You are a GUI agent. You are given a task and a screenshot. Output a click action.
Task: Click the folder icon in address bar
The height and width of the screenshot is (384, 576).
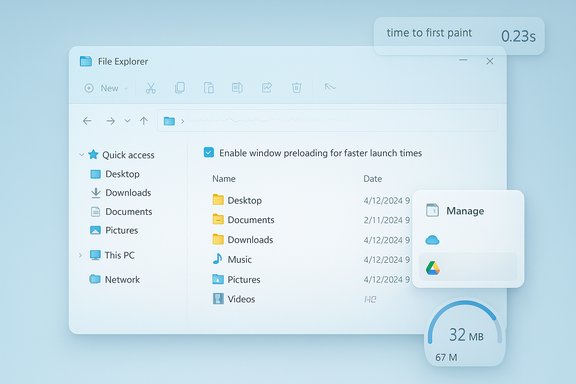click(169, 121)
